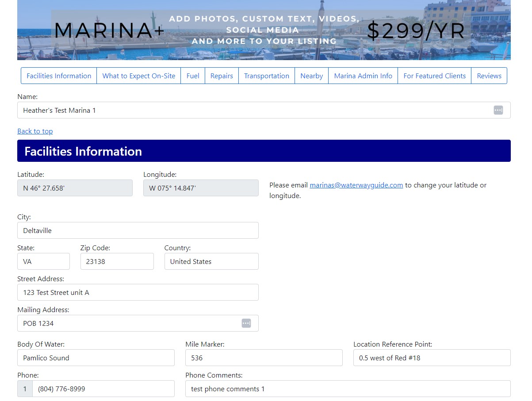Click the Zip Code field
This screenshot has height=401, width=532.
[x=117, y=261]
